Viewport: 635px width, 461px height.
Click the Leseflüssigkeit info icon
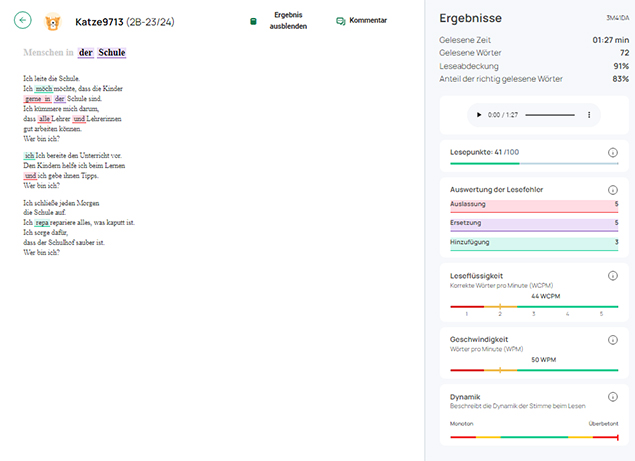[x=612, y=276]
